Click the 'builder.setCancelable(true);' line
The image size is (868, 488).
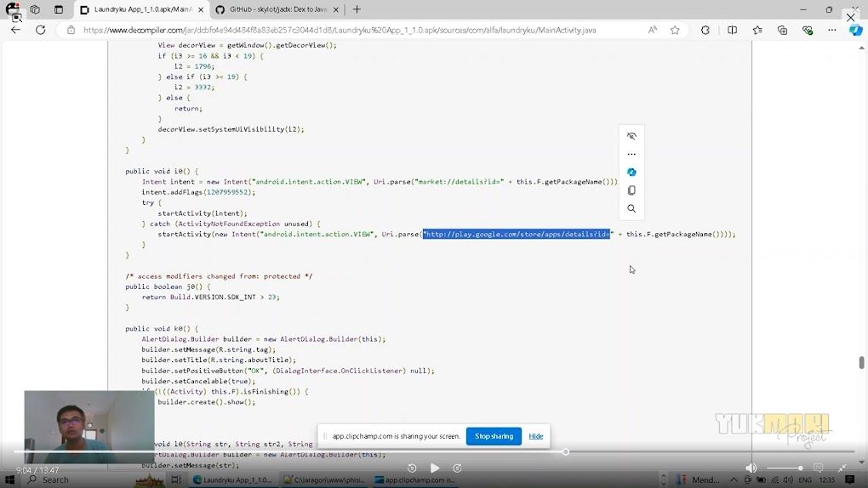point(198,381)
